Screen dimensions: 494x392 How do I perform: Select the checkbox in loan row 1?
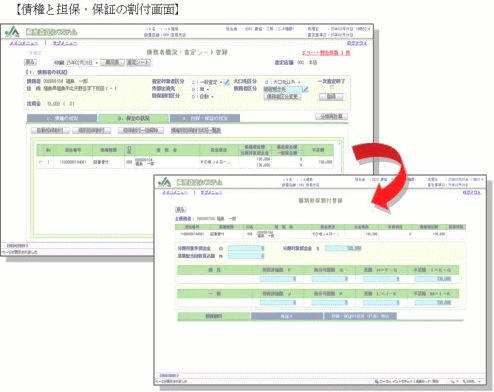click(x=41, y=163)
